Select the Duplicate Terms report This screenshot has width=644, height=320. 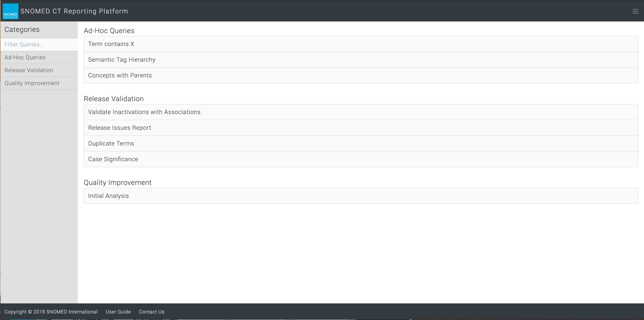click(111, 143)
